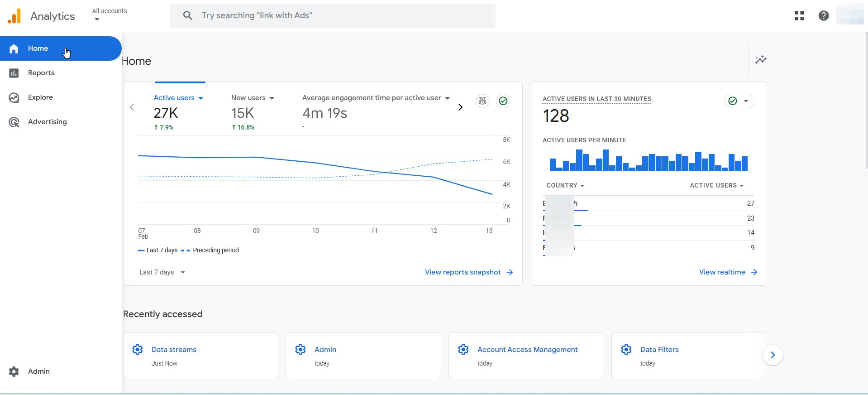Click the country row with 9 users
The width and height of the screenshot is (868, 395).
pyautogui.click(x=649, y=248)
